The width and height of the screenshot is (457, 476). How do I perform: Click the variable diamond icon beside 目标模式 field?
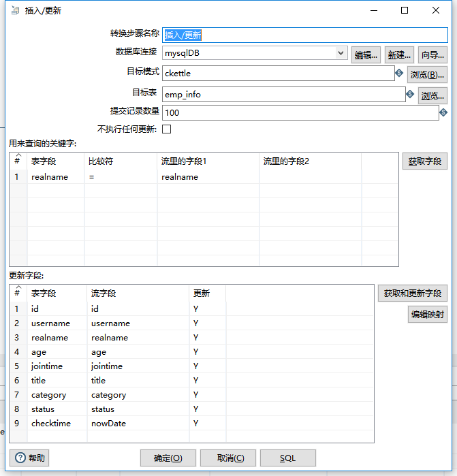399,73
